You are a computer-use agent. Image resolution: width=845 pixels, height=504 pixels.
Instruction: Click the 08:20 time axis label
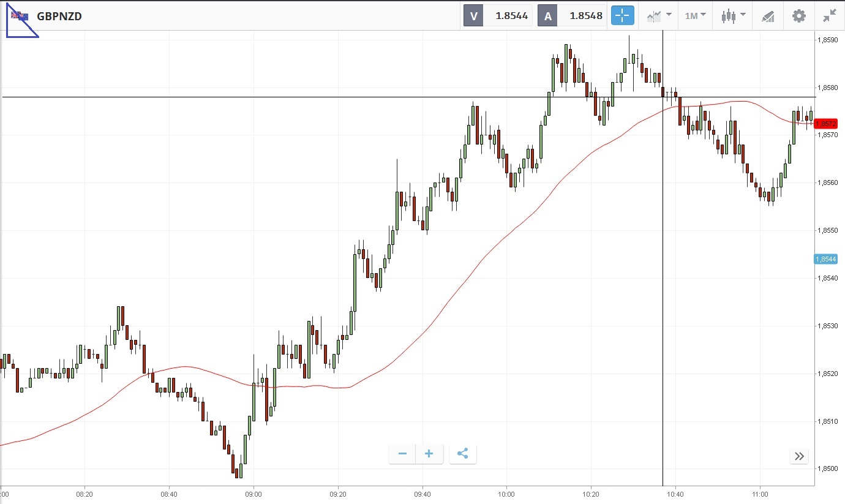85,494
